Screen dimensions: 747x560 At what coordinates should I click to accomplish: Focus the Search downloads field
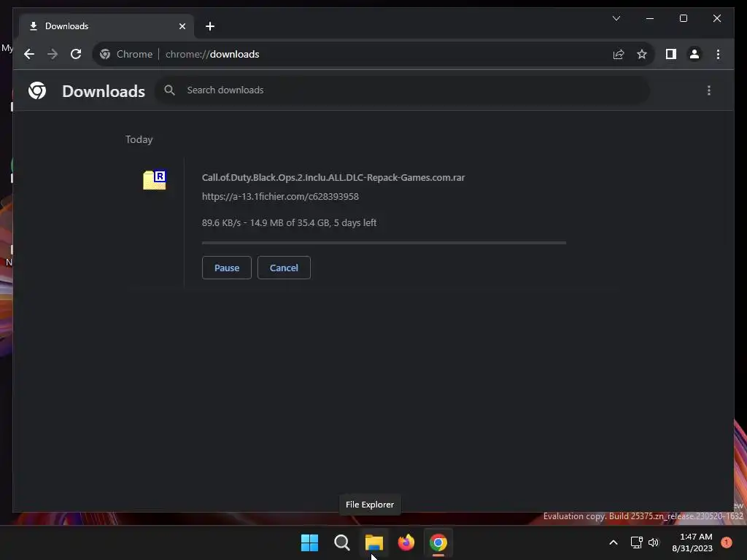[x=402, y=90]
